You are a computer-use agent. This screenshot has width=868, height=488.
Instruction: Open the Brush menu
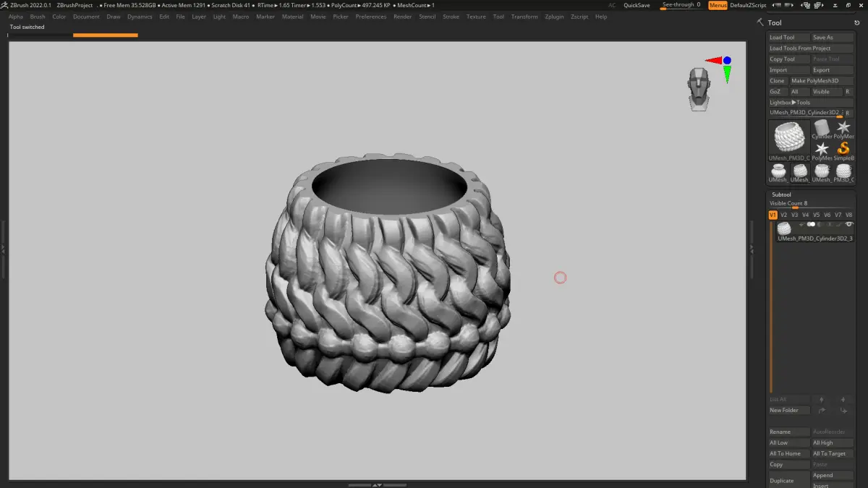(x=38, y=17)
